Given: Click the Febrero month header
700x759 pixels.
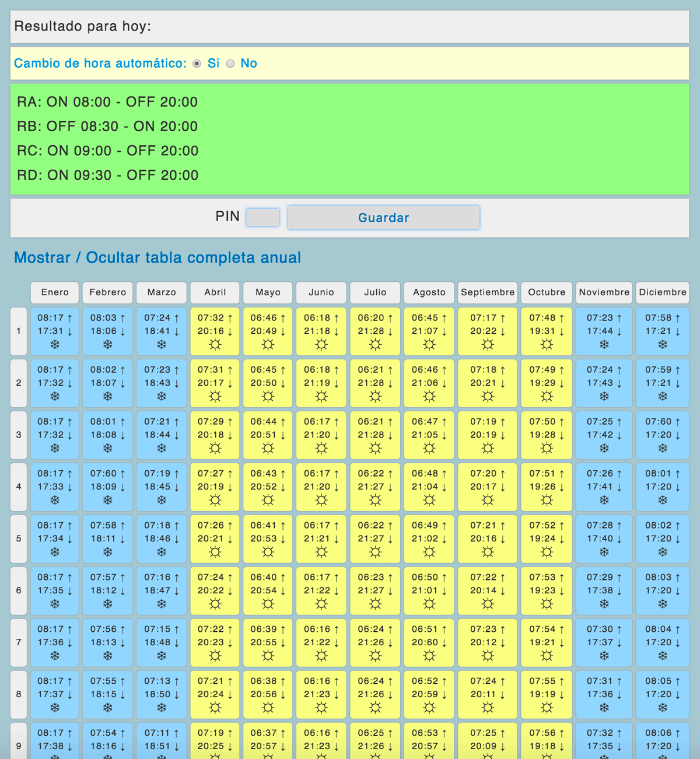Looking at the screenshot, I should click(108, 292).
